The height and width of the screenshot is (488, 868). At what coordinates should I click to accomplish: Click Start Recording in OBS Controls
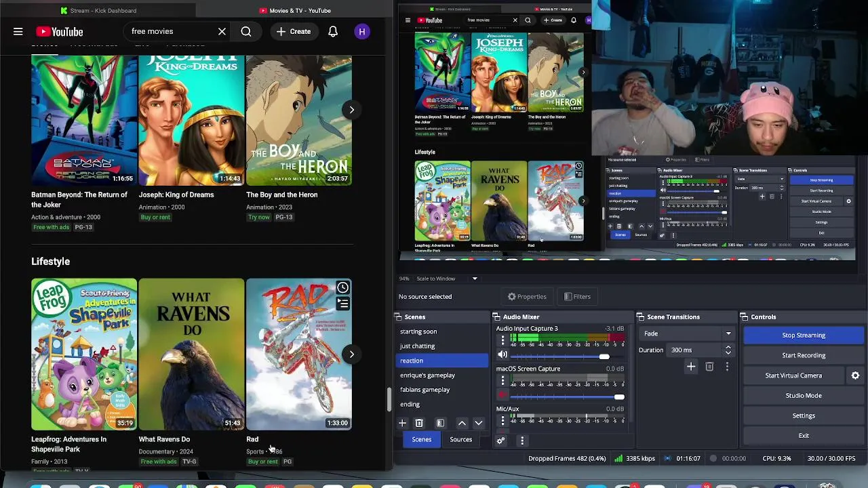(804, 355)
